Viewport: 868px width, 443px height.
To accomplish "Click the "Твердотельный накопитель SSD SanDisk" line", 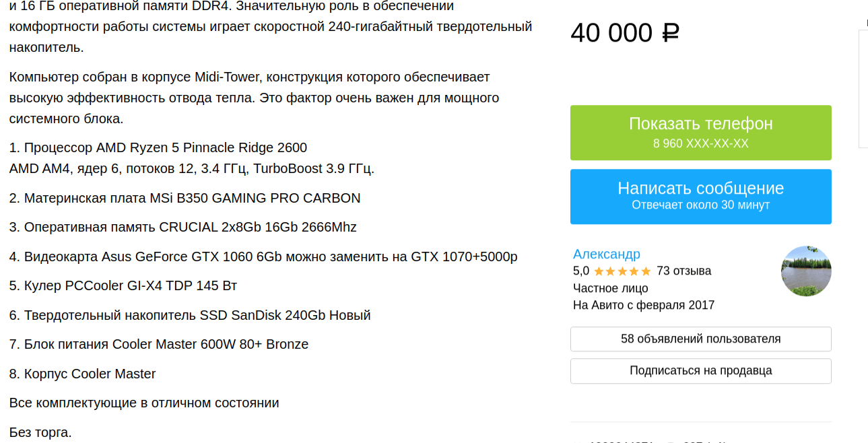I will [190, 315].
